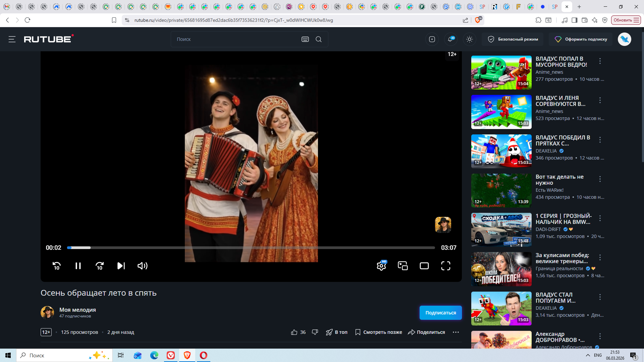This screenshot has height=362, width=644.
Task: Open Brave browser from the taskbar
Action: [x=187, y=355]
